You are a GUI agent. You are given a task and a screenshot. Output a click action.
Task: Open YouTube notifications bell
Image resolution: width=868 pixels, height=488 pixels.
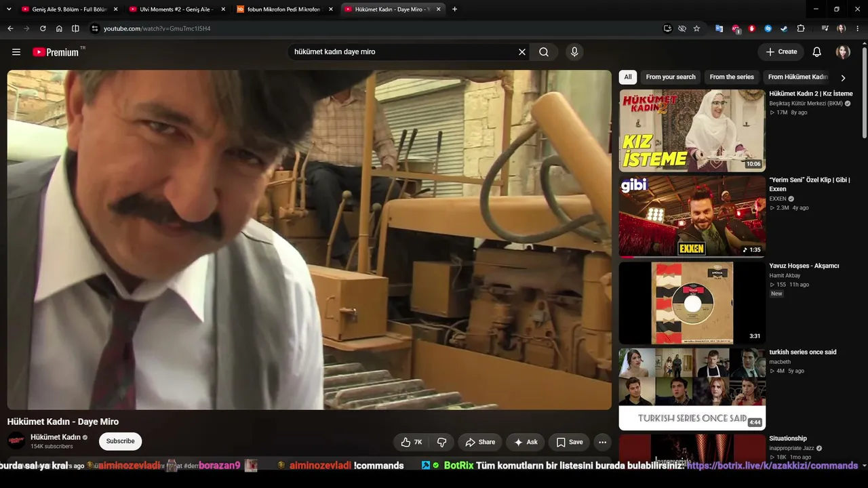(817, 52)
